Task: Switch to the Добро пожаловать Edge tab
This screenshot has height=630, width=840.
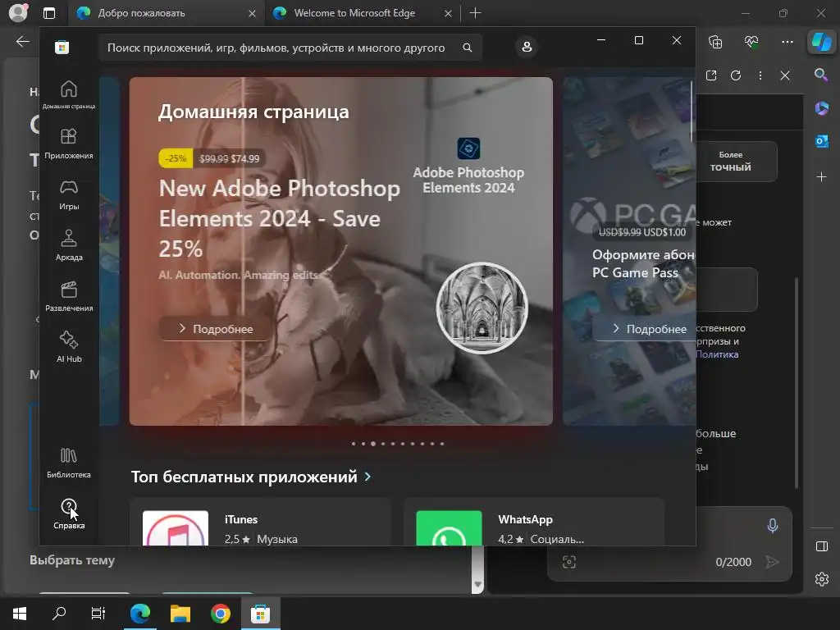Action: (166, 13)
